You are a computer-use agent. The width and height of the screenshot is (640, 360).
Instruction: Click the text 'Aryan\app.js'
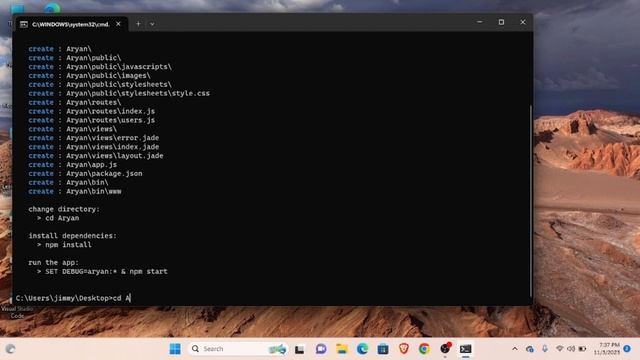[x=91, y=165]
